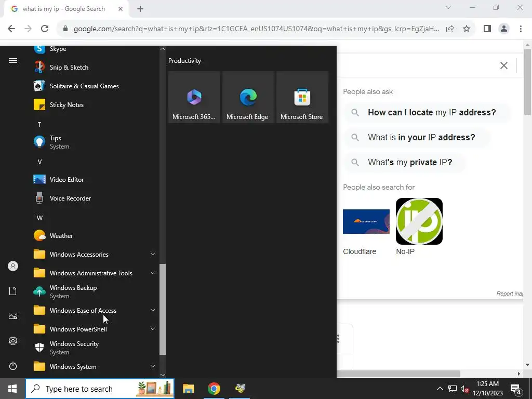Open the Weather app
532x399 pixels.
[94, 235]
